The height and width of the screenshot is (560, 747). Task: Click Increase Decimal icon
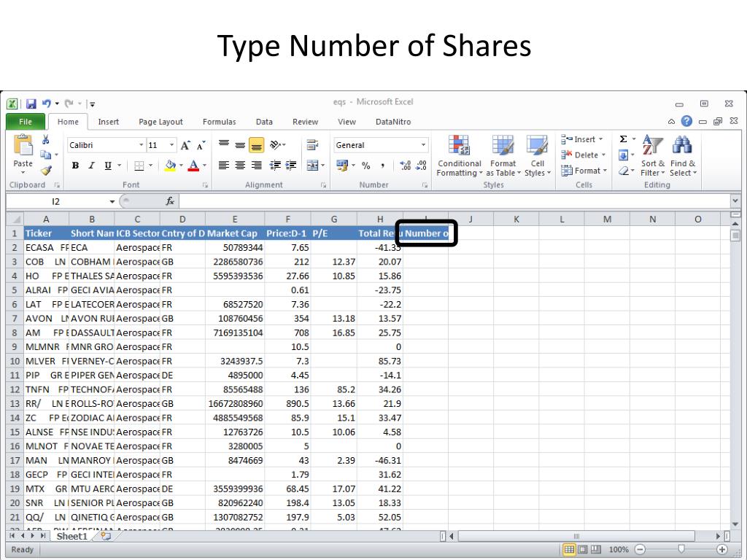click(406, 166)
